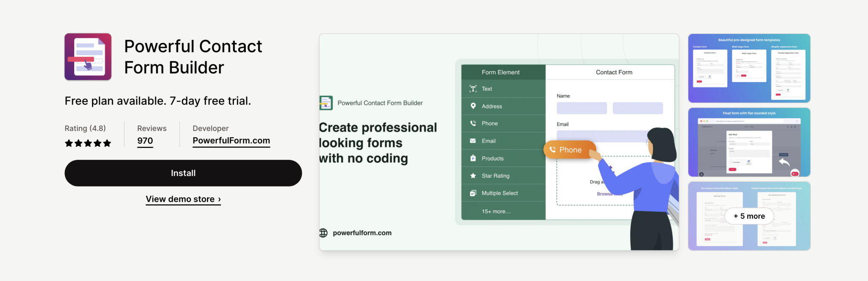Screen dimensions: 868x281
Task: Click the 'Powerful Contact Form Builder' app title
Action: coord(193,57)
